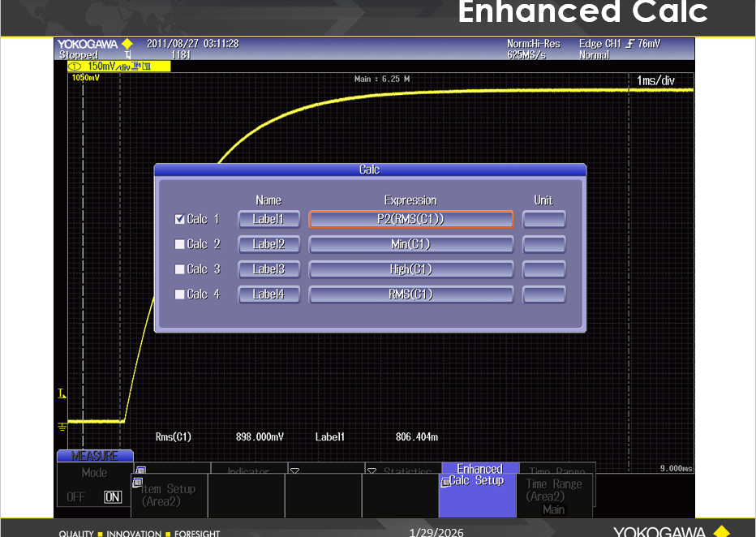
Task: Expand the Statistics soft-key menu
Action: pos(402,469)
